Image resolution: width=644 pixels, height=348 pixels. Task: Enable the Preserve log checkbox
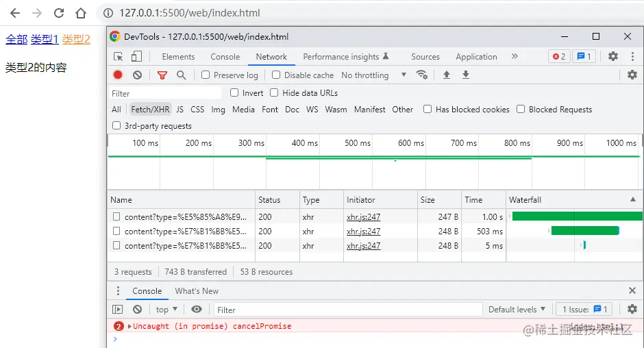[206, 75]
